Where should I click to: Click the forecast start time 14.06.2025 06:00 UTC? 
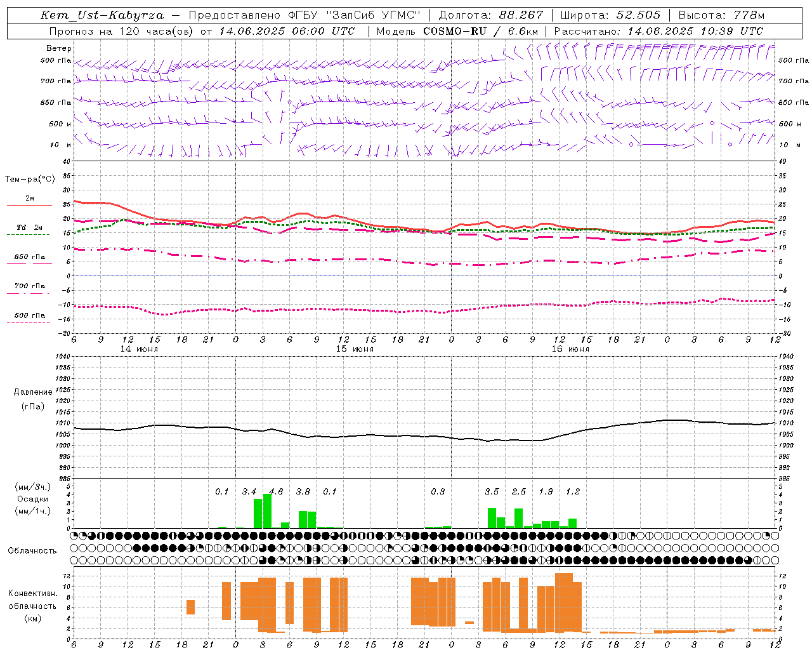coord(287,31)
